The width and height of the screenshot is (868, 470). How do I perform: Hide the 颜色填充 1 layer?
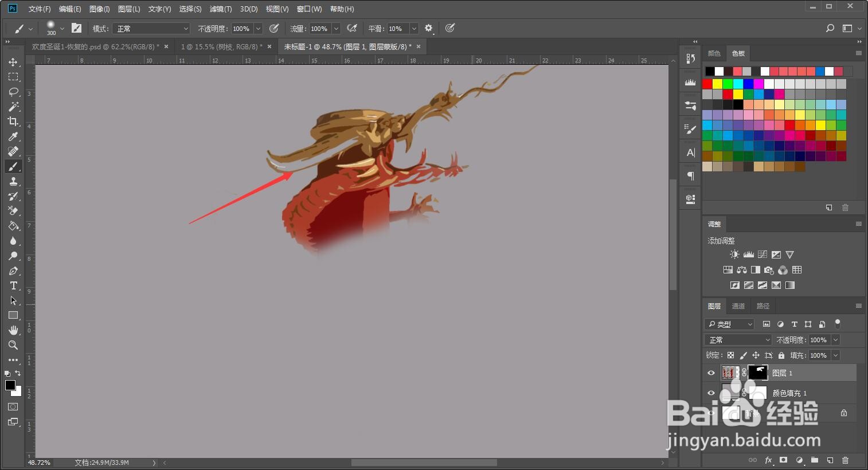tap(711, 393)
